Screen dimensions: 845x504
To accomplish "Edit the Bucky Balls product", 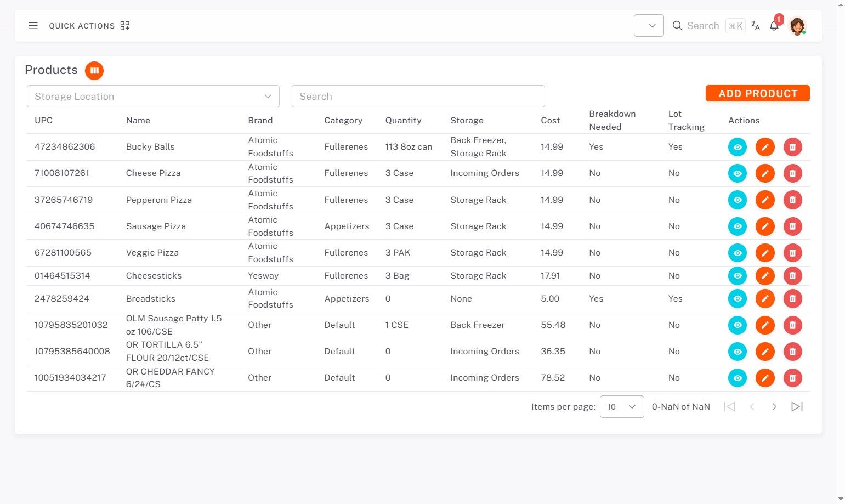I will tap(765, 147).
